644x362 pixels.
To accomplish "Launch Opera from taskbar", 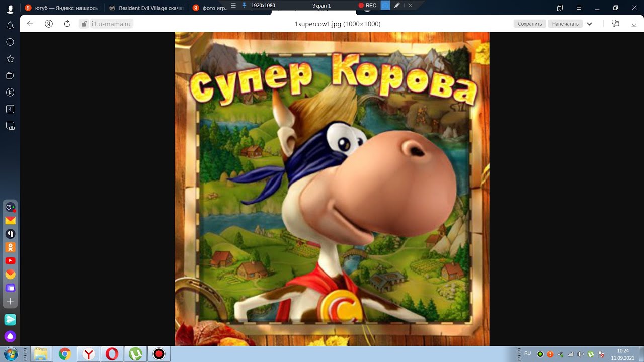I will click(112, 354).
